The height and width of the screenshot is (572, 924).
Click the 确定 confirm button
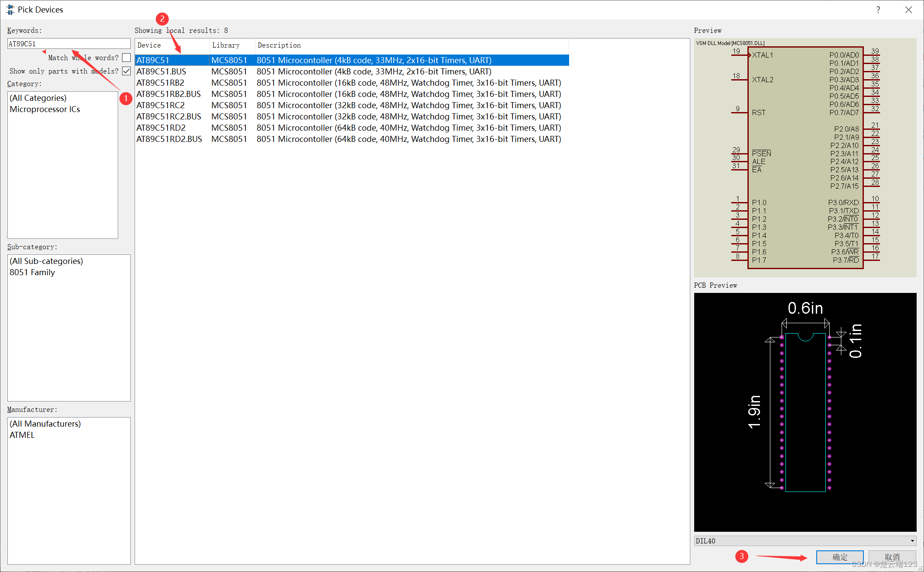pos(840,557)
